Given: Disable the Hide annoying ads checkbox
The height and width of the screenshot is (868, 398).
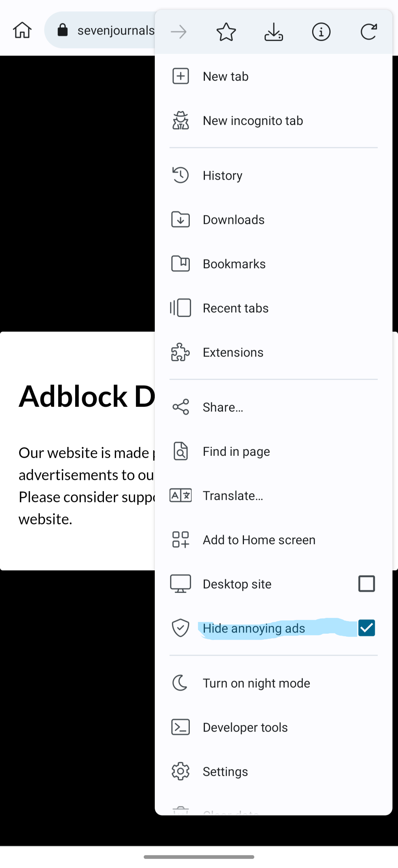Looking at the screenshot, I should click(x=366, y=628).
